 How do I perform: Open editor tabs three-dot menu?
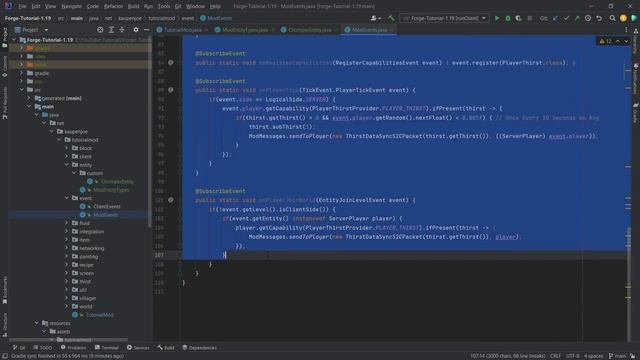[x=626, y=30]
